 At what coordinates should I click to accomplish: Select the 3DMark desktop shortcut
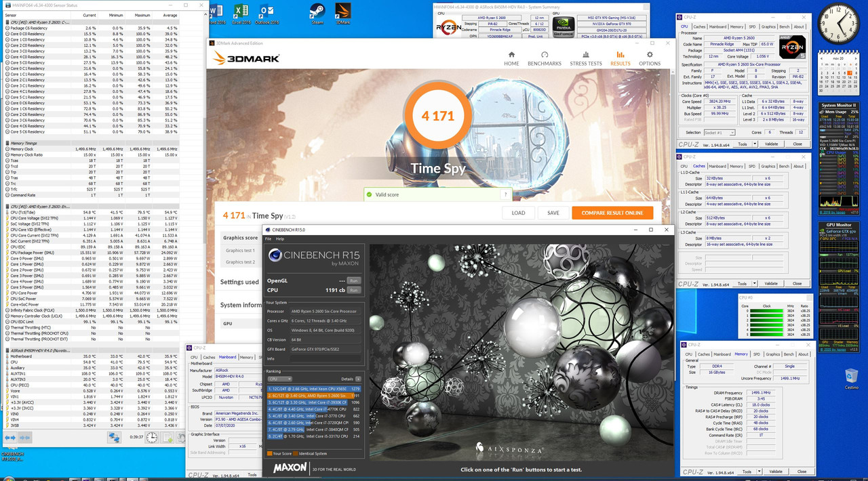click(x=343, y=14)
